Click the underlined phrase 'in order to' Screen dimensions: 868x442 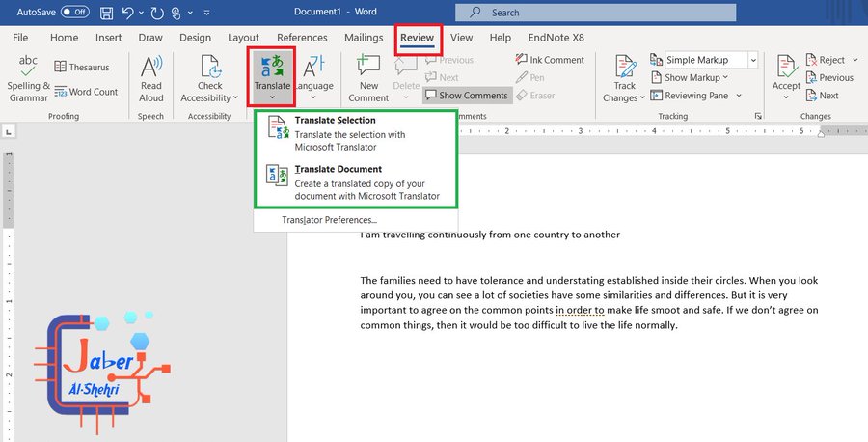tap(581, 310)
